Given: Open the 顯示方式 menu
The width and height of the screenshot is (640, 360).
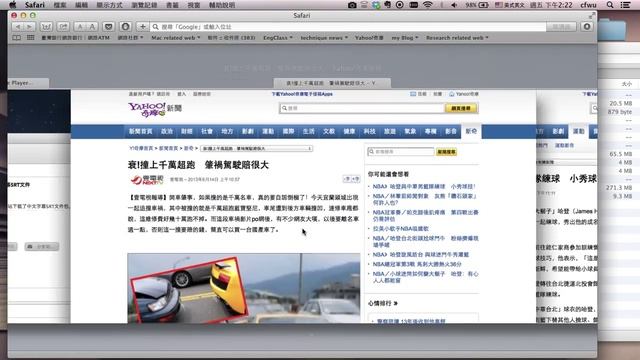Looking at the screenshot, I should tap(109, 5).
